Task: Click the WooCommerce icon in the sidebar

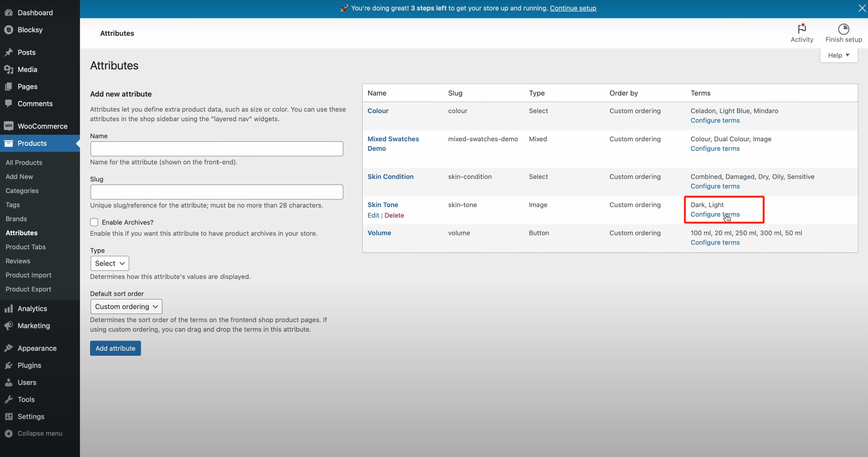Action: pyautogui.click(x=9, y=126)
